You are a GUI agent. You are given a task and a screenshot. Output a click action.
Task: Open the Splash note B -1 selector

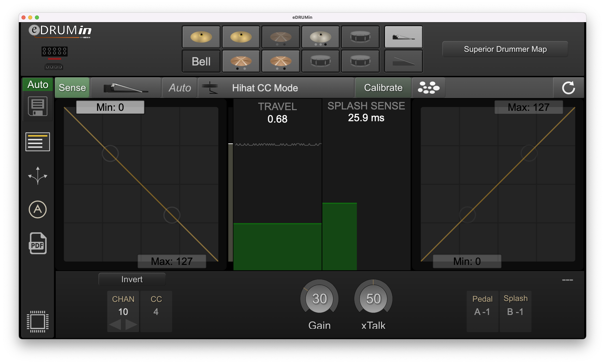[515, 312]
